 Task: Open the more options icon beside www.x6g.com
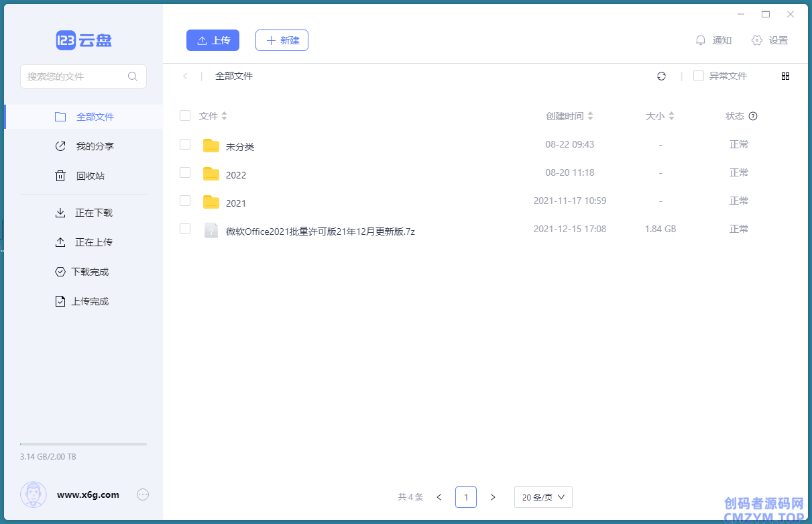143,494
